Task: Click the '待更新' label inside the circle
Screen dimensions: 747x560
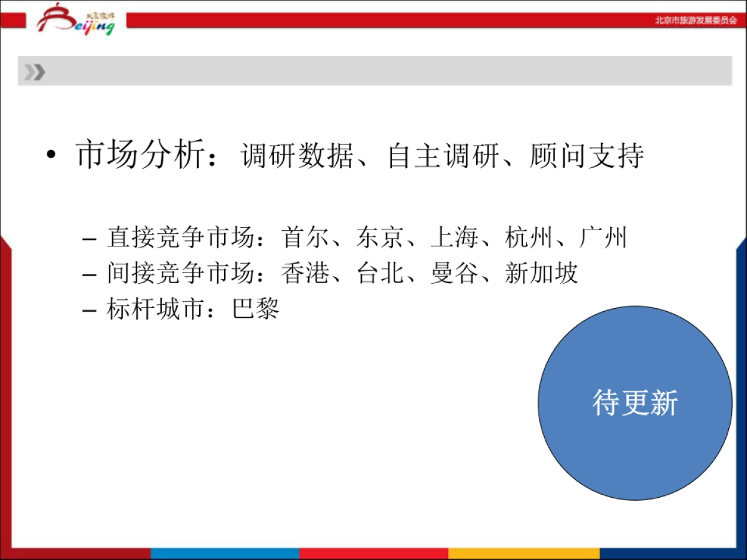Action: pos(636,403)
